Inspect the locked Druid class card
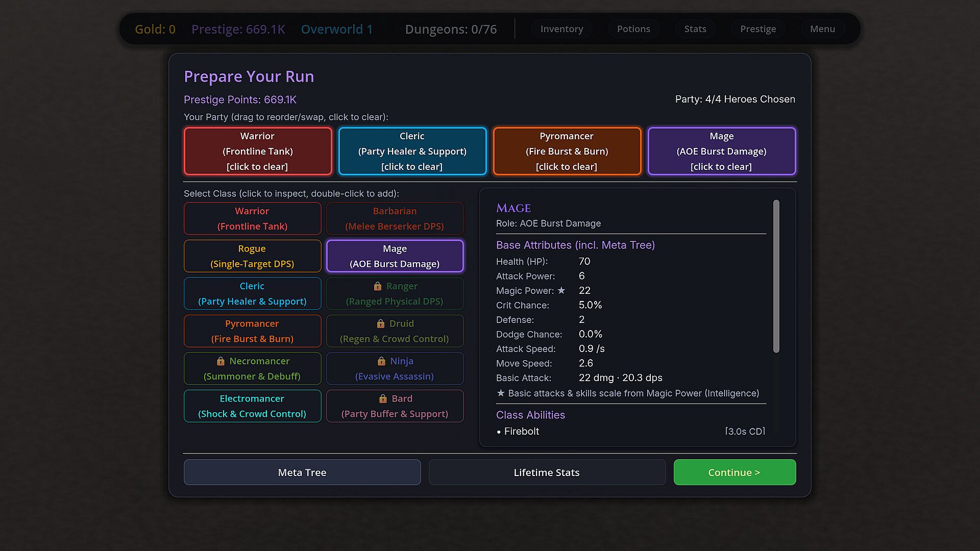The height and width of the screenshot is (551, 980). (x=395, y=331)
